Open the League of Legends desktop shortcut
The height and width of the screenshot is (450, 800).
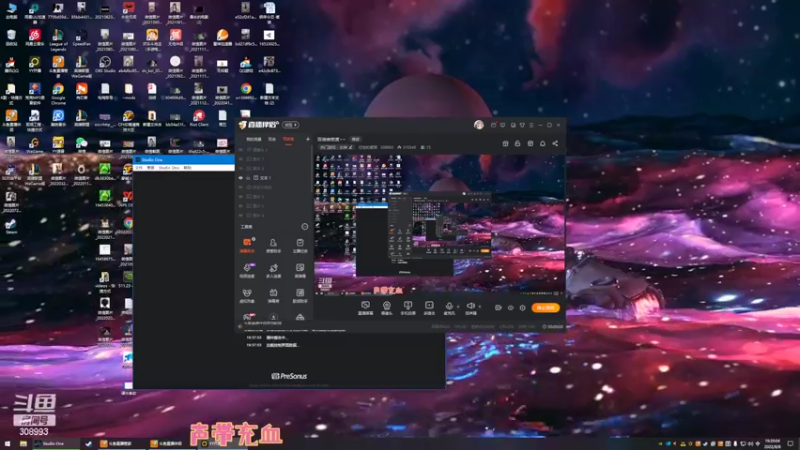58,40
